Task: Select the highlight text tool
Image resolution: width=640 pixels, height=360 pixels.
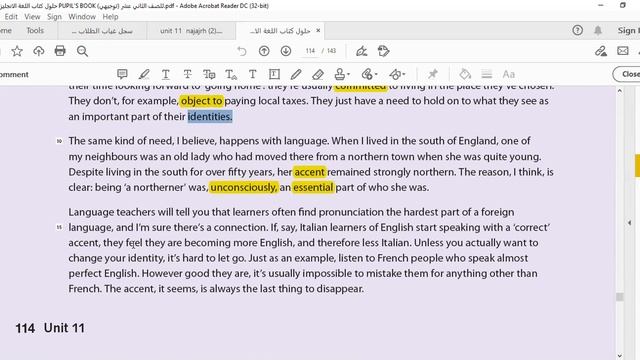Action: pyautogui.click(x=144, y=74)
